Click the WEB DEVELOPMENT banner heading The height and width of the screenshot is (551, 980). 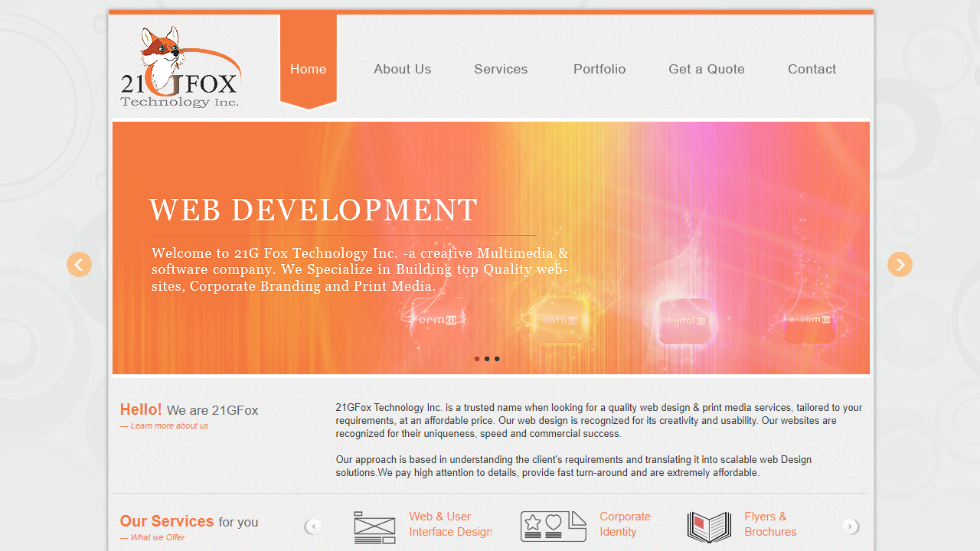[x=313, y=210]
